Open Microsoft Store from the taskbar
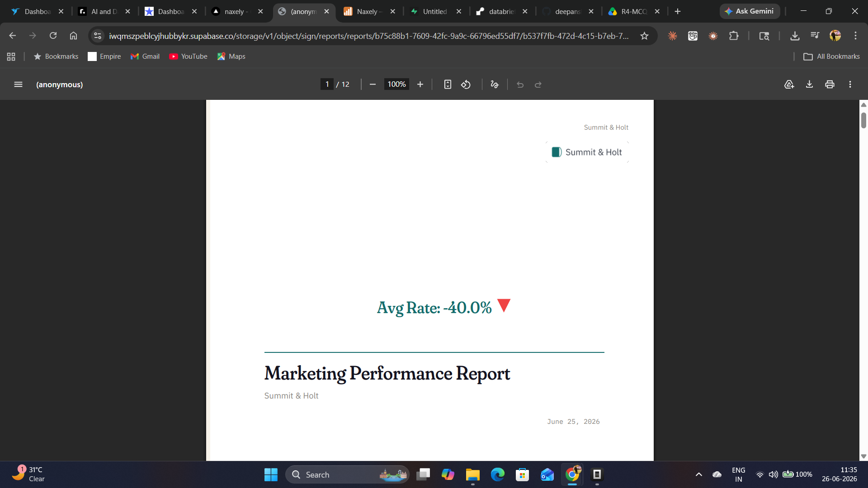 (x=522, y=474)
